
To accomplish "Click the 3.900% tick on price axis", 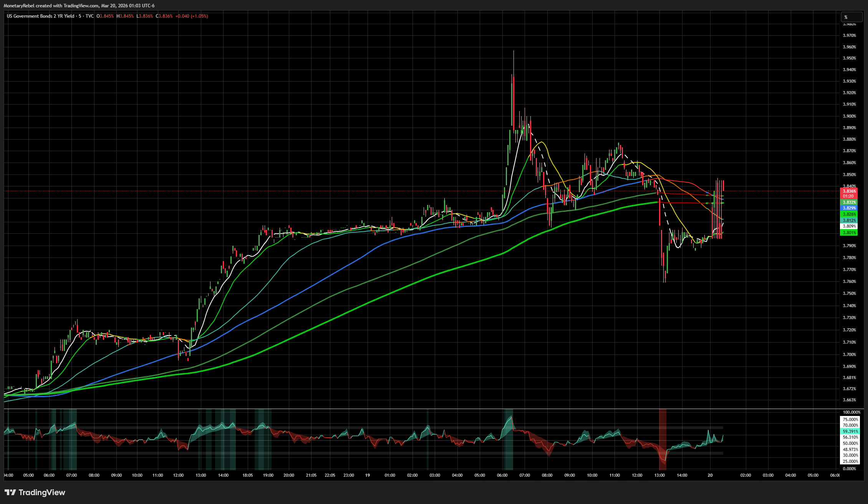I will click(x=850, y=116).
